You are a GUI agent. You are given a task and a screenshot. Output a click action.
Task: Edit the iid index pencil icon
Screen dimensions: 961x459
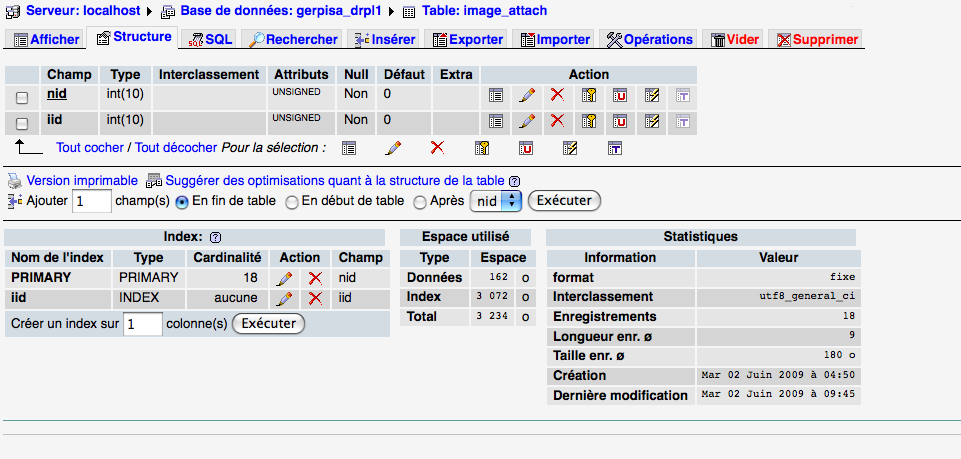point(284,299)
